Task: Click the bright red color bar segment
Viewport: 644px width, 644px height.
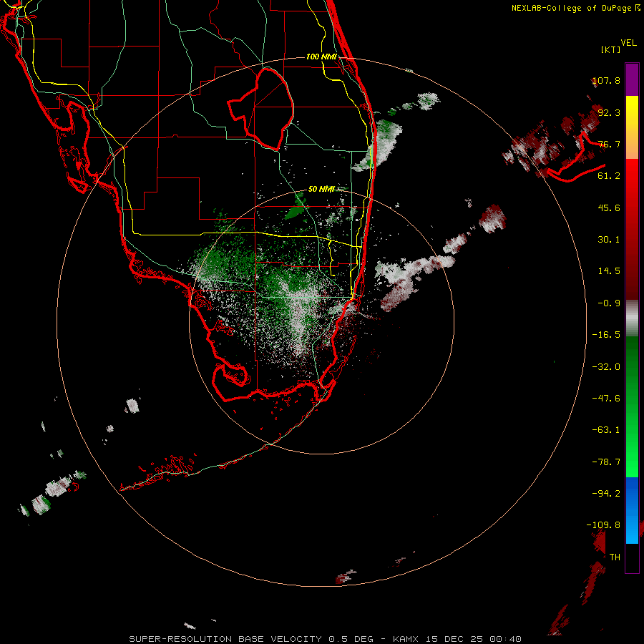Action: (x=632, y=175)
